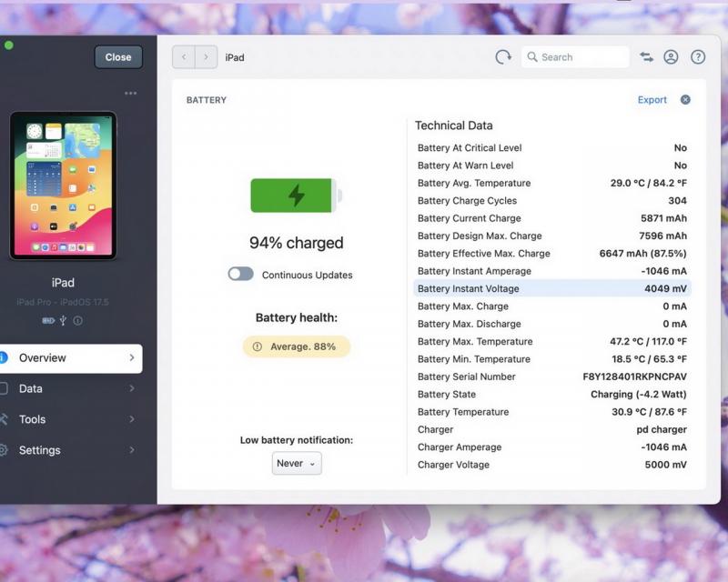Open the Low battery notification dropdown
The image size is (728, 582).
point(297,463)
